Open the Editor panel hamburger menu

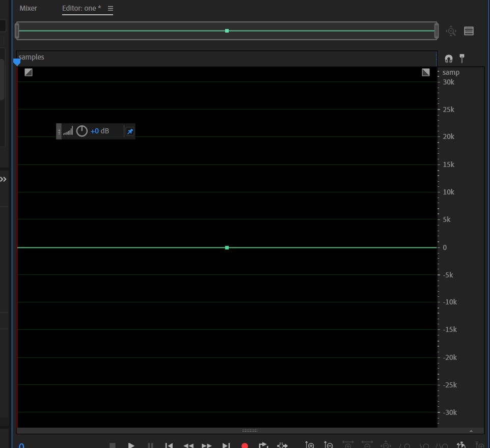click(x=111, y=9)
